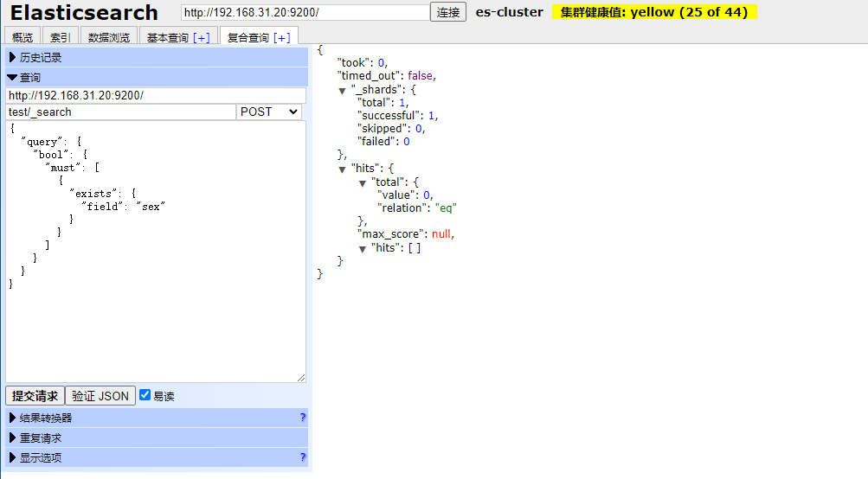Image resolution: width=868 pixels, height=479 pixels.
Task: Open help for 显示选项
Action: [x=303, y=457]
